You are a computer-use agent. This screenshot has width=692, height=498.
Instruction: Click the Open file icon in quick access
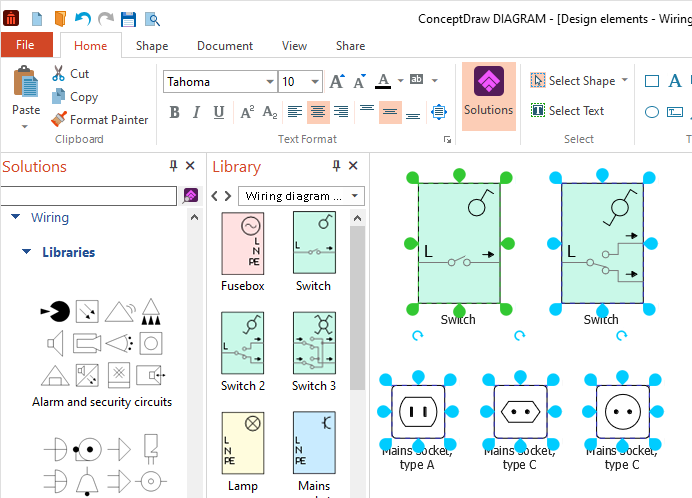60,19
